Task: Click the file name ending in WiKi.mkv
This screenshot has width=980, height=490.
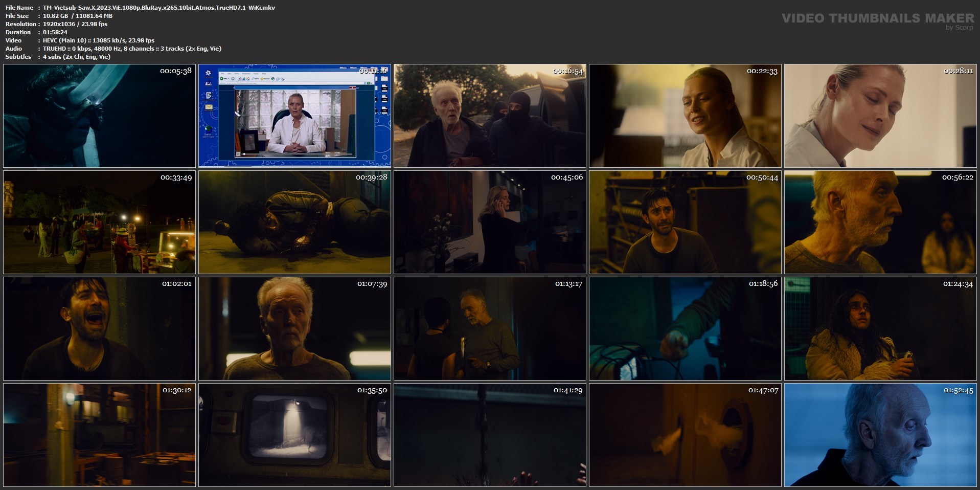Action: (x=159, y=8)
